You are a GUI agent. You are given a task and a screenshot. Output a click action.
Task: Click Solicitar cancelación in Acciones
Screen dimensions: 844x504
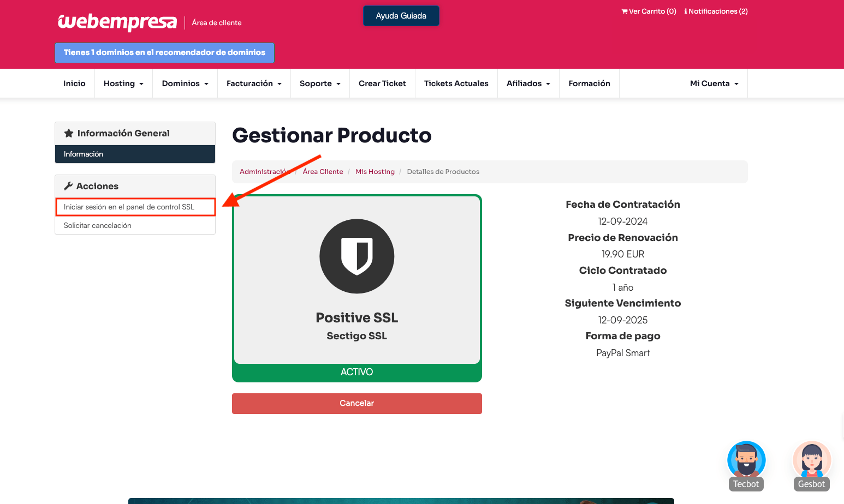[x=135, y=226]
